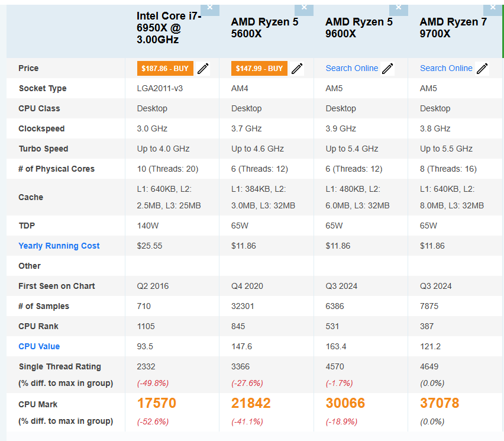This screenshot has width=504, height=441.
Task: Click the 93.5 CPU value score
Action: click(x=145, y=346)
